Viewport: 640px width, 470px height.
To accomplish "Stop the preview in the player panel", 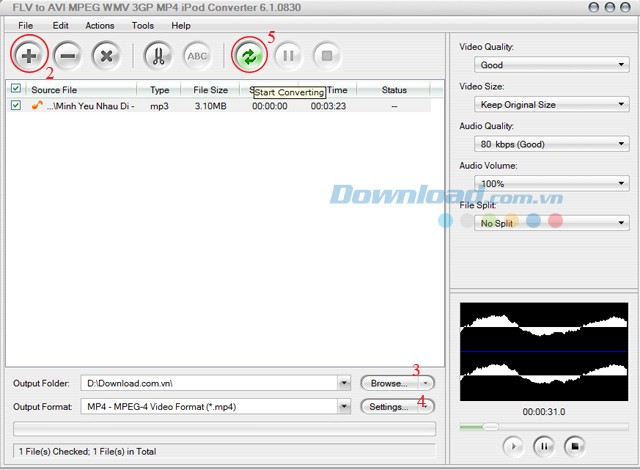I will click(574, 446).
